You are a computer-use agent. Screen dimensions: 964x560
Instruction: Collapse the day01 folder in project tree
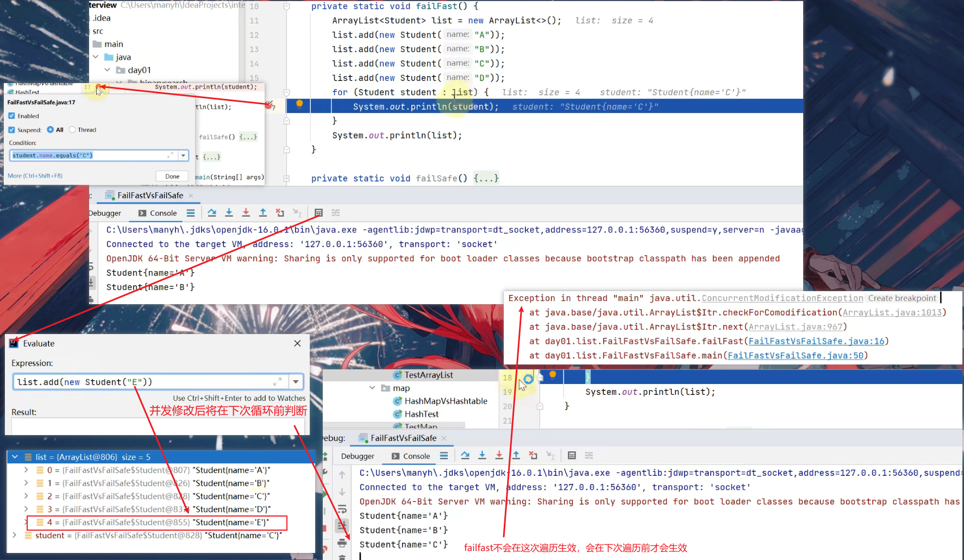point(108,70)
